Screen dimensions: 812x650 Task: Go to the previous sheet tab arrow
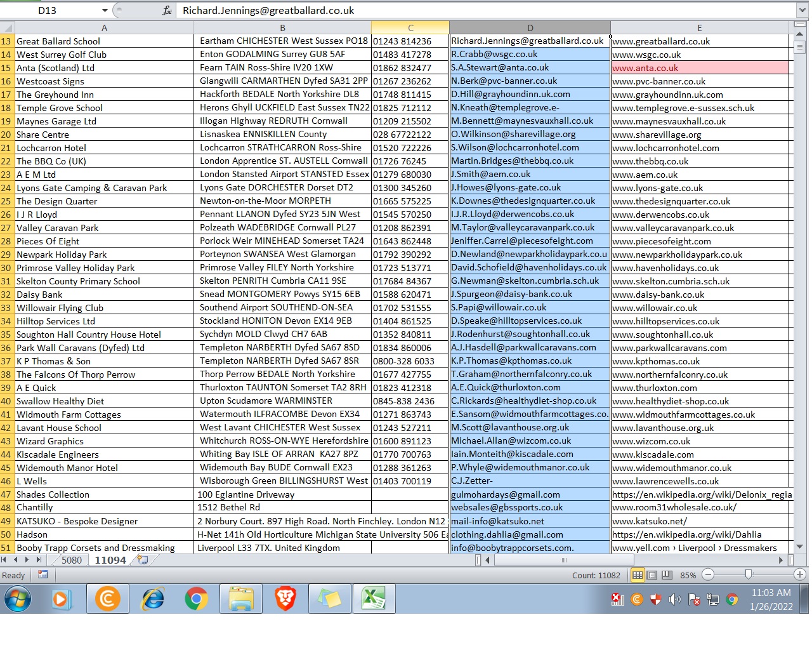(16, 560)
